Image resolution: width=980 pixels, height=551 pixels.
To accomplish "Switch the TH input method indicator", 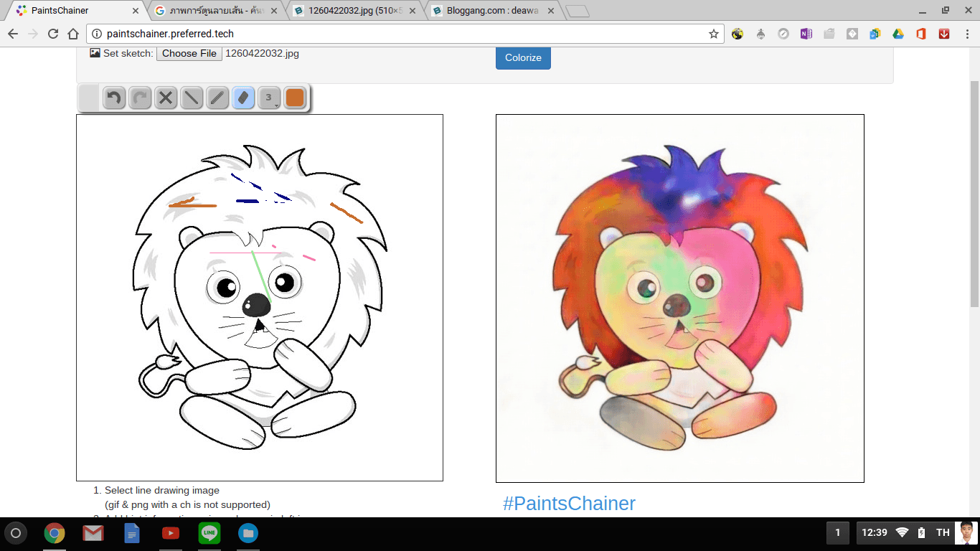I will [943, 532].
